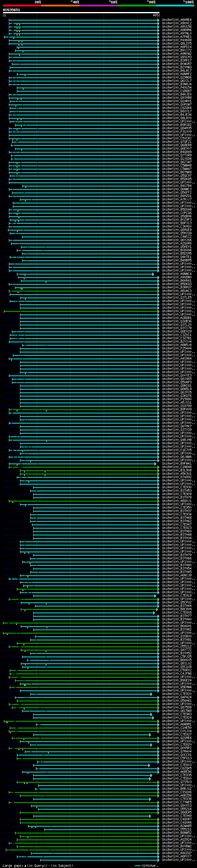Viewport: 197px width, 868px height.
Task: Select the UniRef100_B9II72 label
Action: click(176, 50)
